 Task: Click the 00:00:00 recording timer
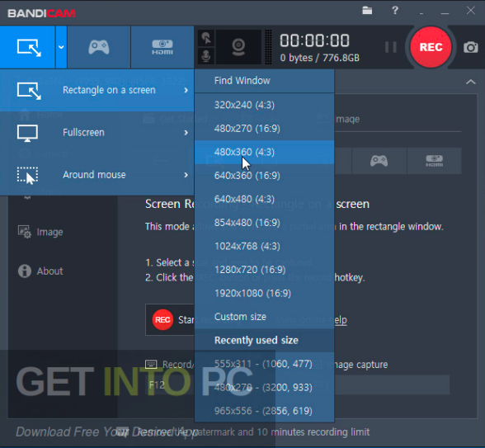[x=314, y=41]
